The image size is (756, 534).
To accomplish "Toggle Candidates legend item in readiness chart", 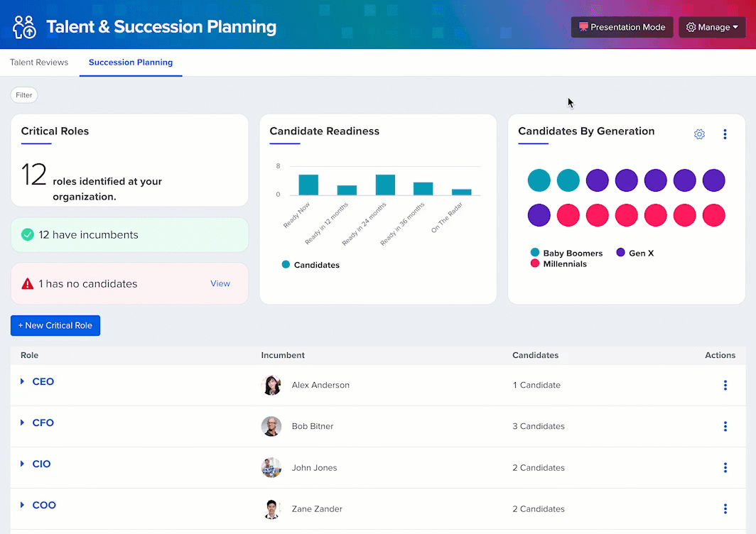I will (x=310, y=265).
